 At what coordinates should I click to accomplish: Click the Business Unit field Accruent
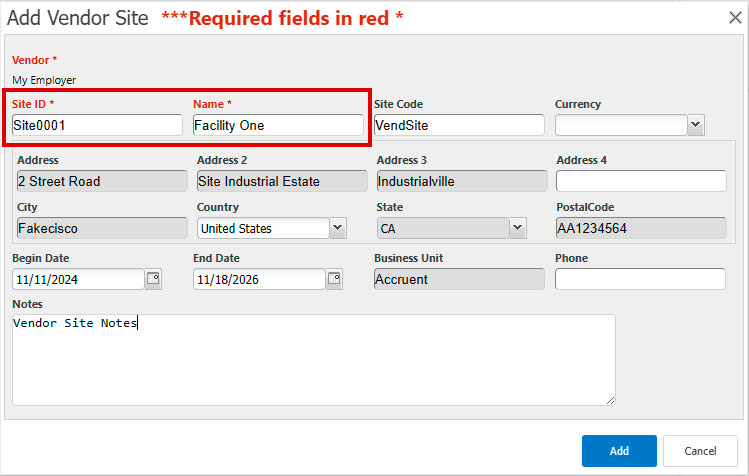click(459, 279)
